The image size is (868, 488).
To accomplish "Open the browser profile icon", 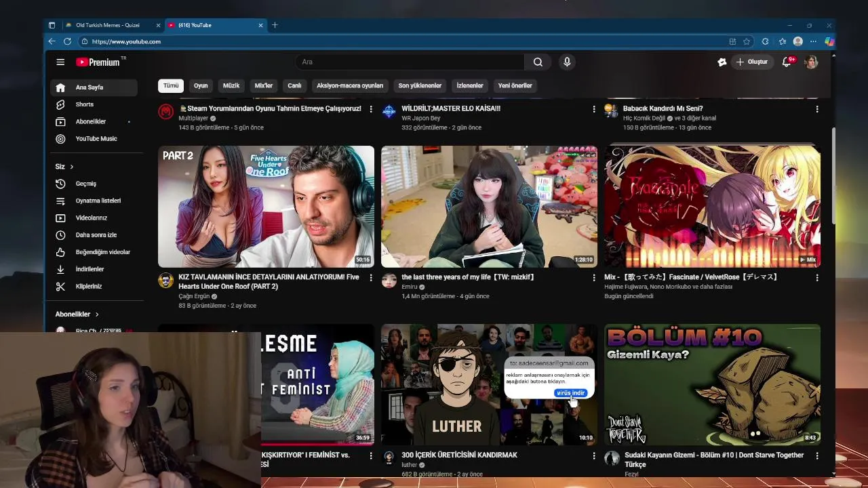I will [798, 41].
